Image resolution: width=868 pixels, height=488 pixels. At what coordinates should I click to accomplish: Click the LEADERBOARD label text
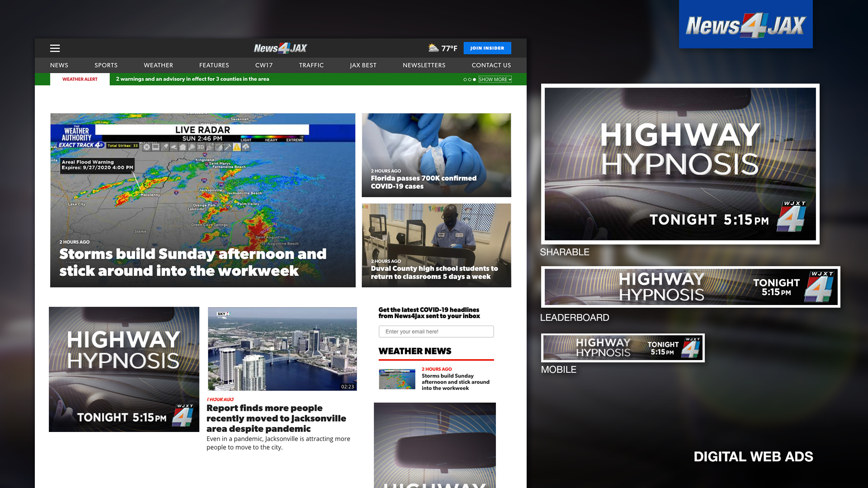coord(575,318)
